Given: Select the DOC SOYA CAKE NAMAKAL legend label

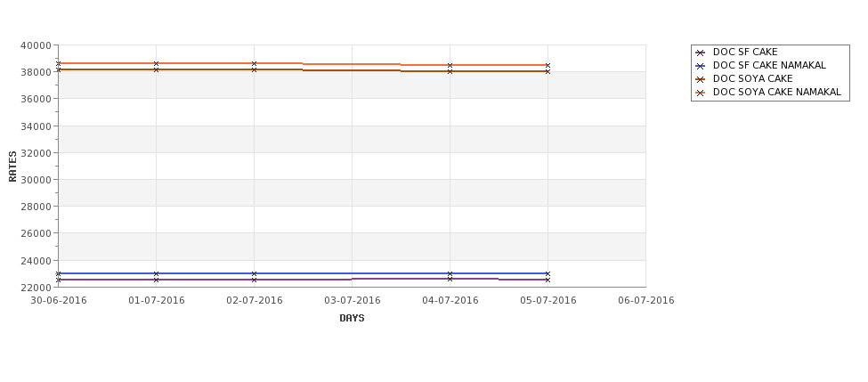Looking at the screenshot, I should pyautogui.click(x=777, y=92).
